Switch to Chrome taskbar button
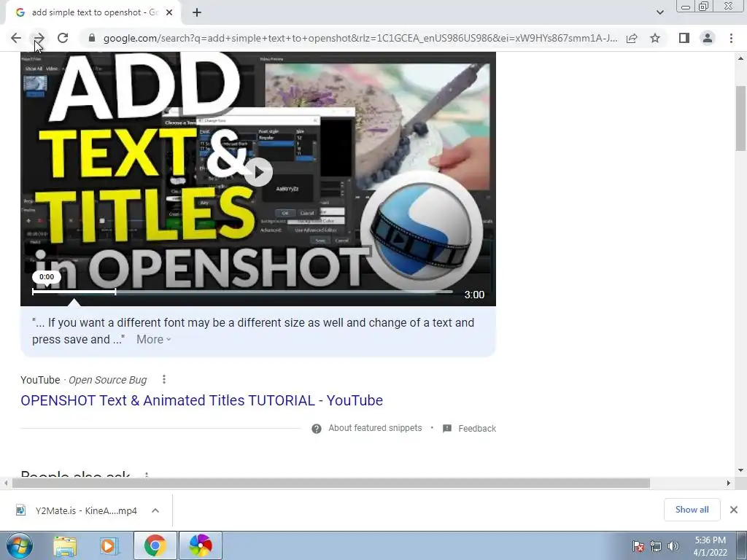Viewport: 747px width, 560px height. click(x=155, y=545)
